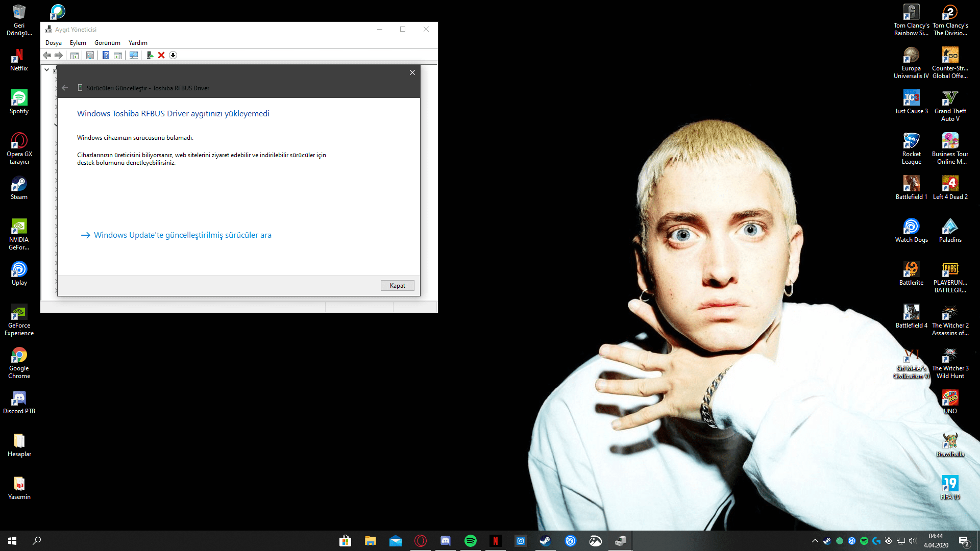Open Spotify from the taskbar

point(470,541)
